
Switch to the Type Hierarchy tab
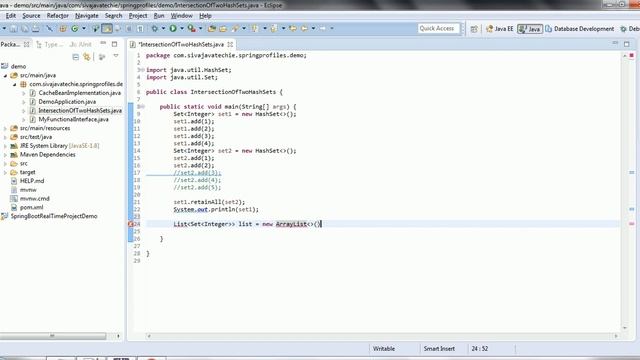tap(50, 44)
